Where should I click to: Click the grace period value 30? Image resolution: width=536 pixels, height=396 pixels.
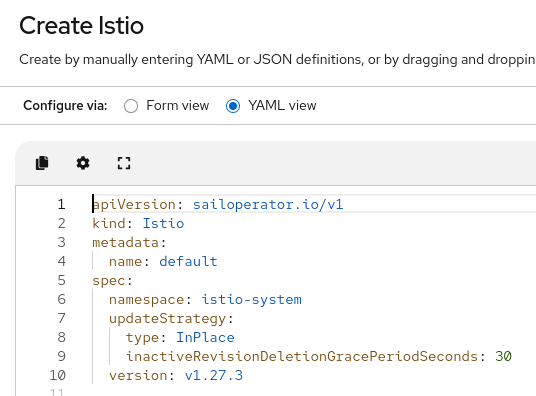click(x=504, y=356)
